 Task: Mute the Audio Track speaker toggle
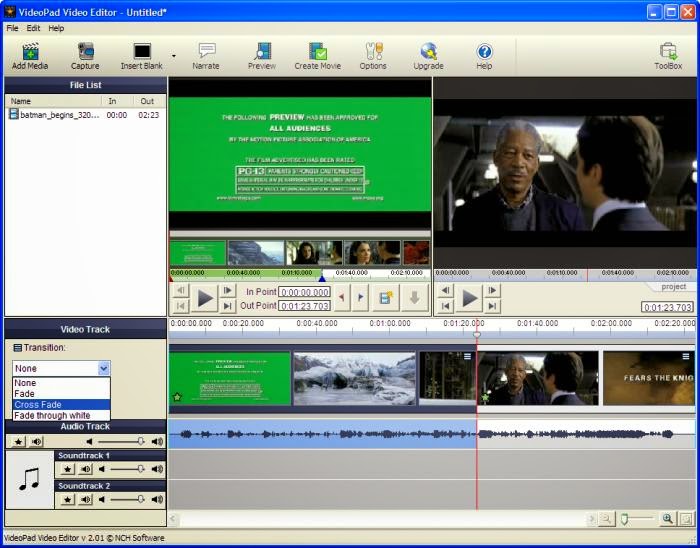[x=37, y=442]
